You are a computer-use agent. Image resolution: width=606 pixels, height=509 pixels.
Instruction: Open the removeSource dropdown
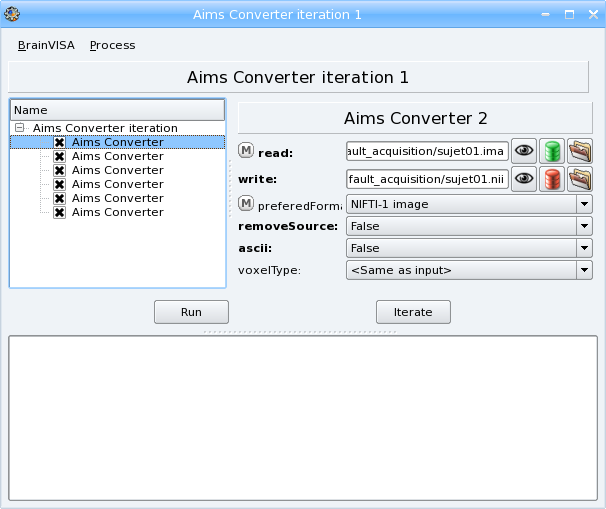click(x=469, y=226)
